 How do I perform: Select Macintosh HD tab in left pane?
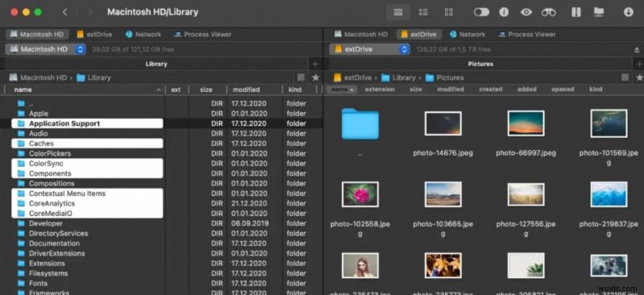tap(37, 34)
